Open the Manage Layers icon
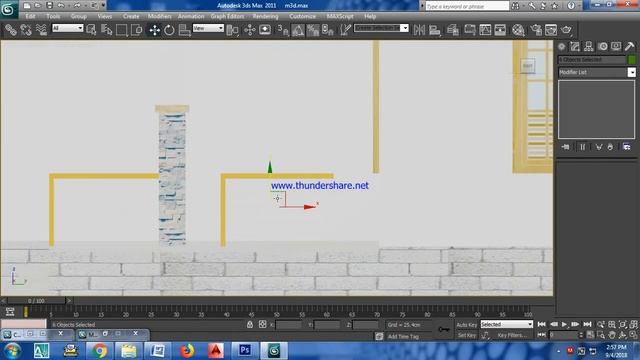The image size is (640, 360). coord(453,30)
